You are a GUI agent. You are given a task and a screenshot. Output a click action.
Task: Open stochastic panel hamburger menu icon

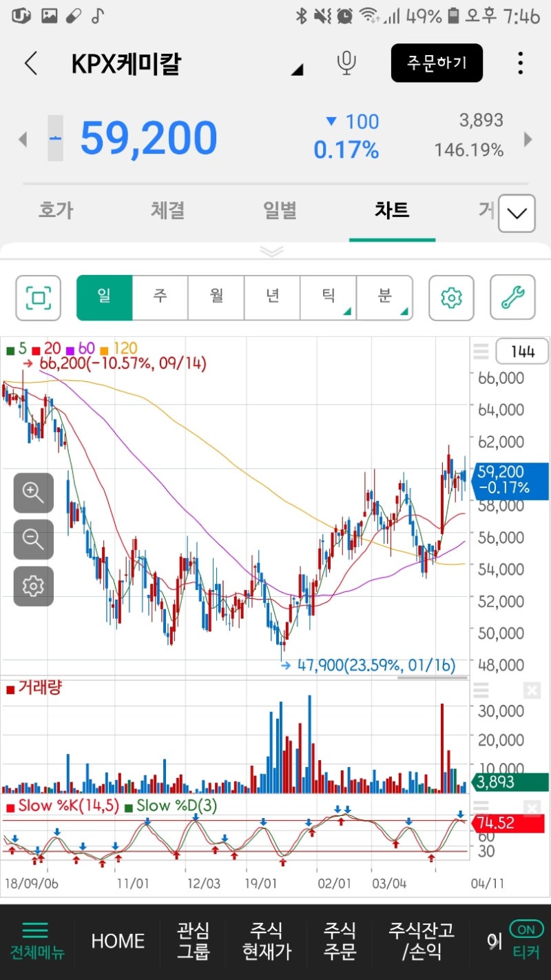tap(481, 808)
